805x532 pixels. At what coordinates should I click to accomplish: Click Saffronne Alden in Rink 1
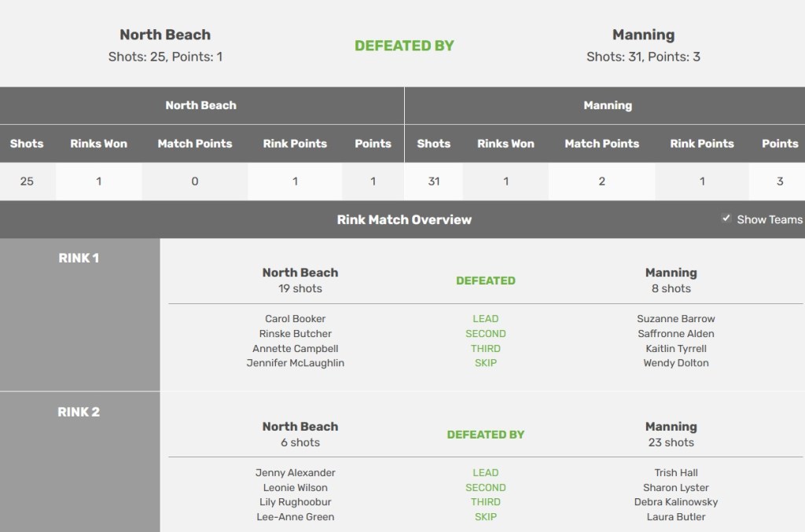tap(676, 334)
